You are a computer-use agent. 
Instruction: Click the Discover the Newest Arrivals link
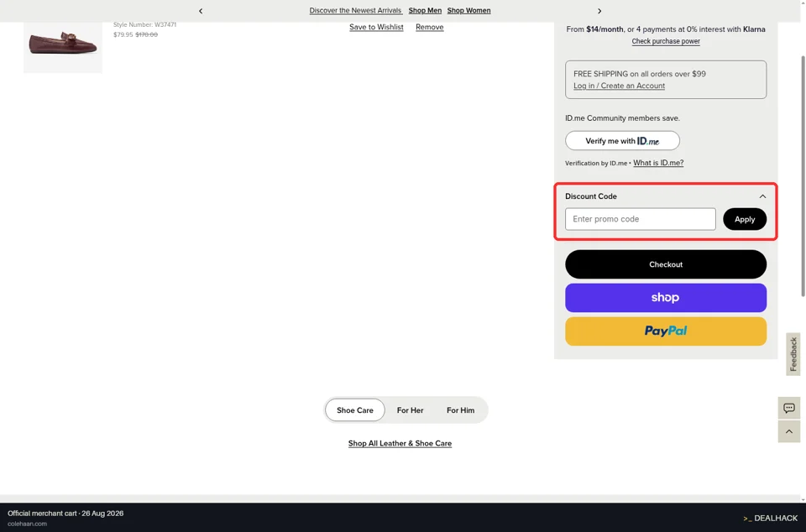pyautogui.click(x=355, y=10)
